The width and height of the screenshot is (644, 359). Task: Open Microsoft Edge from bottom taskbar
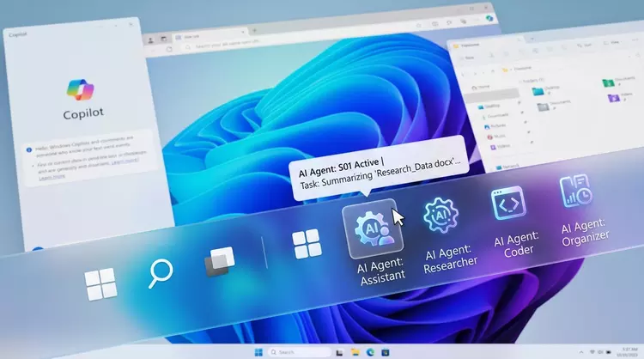point(370,352)
